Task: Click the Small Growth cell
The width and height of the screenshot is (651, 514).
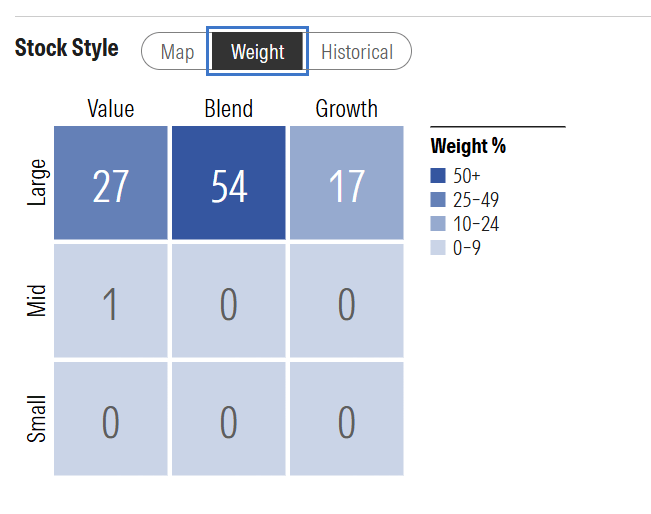Action: pos(346,420)
